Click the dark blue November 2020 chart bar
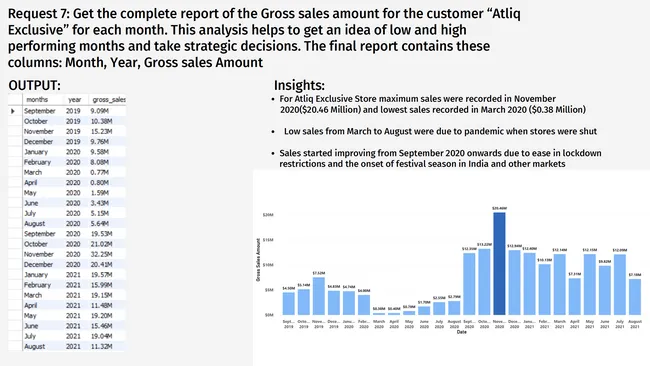The image size is (650, 366). [x=499, y=264]
